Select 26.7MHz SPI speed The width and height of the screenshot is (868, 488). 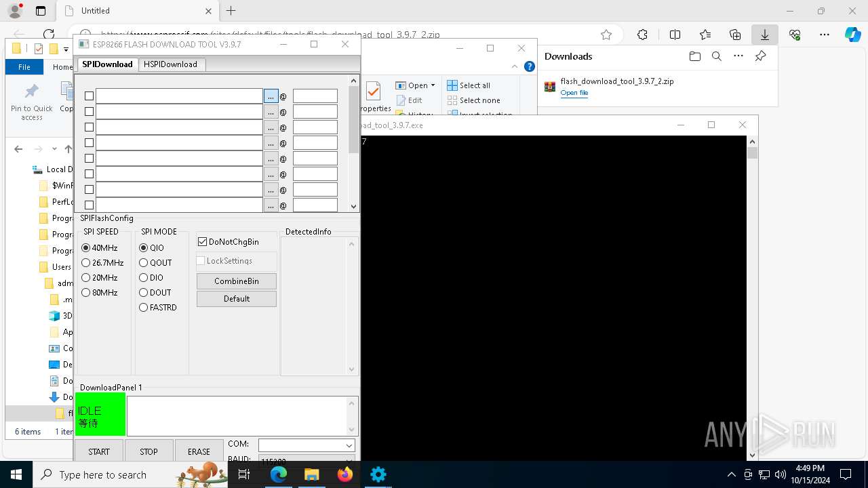click(85, 263)
